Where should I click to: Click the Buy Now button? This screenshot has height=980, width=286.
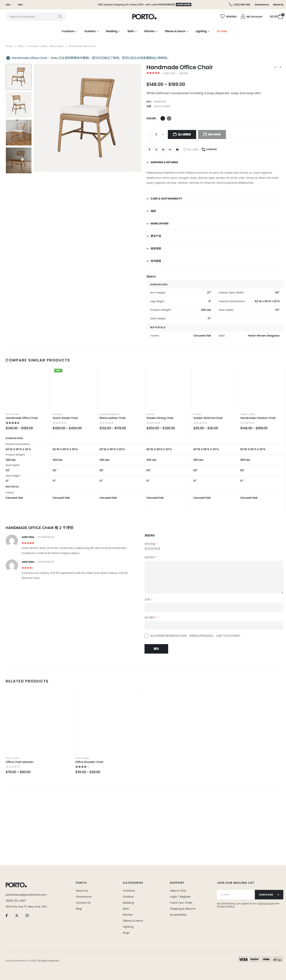click(x=212, y=134)
